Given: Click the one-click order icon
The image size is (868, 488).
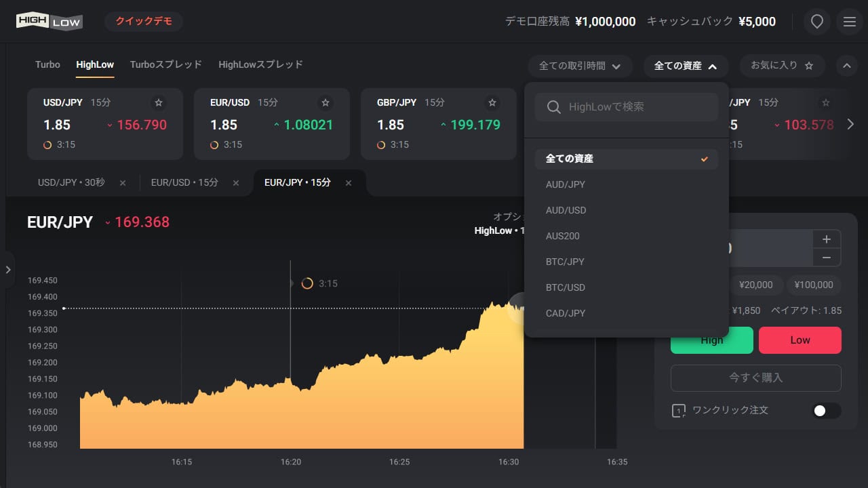Looking at the screenshot, I should tap(678, 411).
